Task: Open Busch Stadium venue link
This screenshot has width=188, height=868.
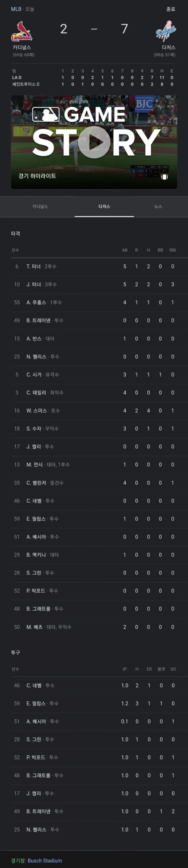Action: (x=45, y=860)
